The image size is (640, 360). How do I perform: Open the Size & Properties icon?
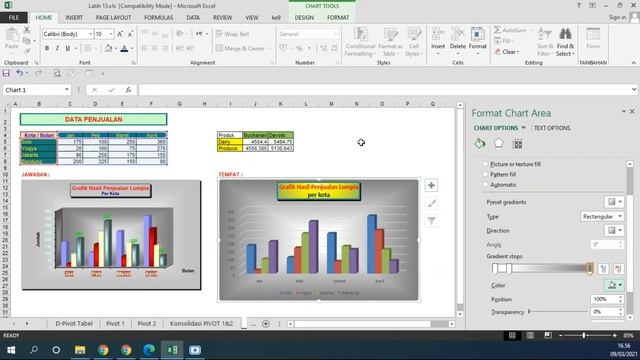point(518,144)
